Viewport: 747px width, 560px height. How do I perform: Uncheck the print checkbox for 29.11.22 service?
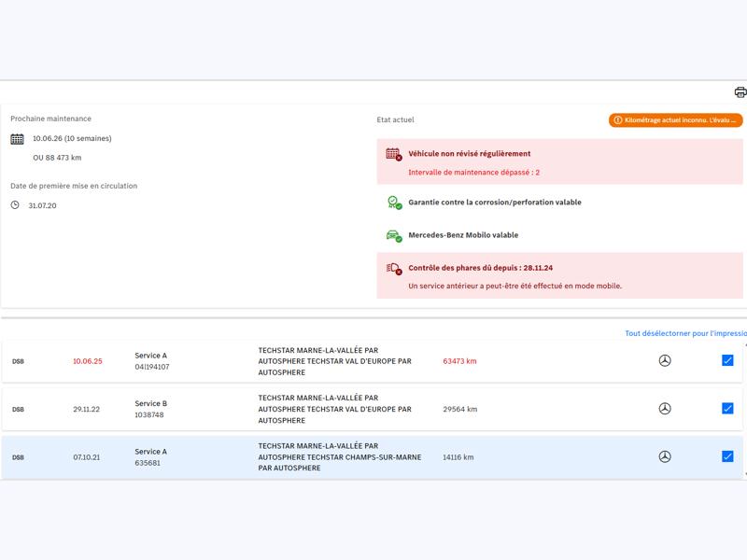727,409
